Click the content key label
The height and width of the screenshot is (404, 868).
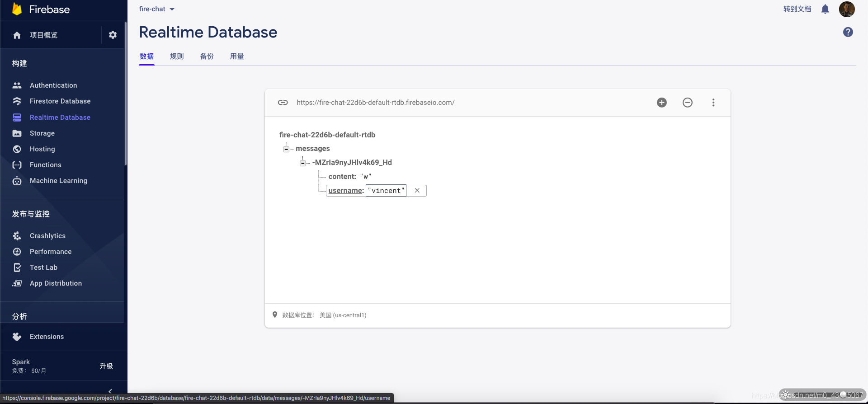(x=342, y=177)
